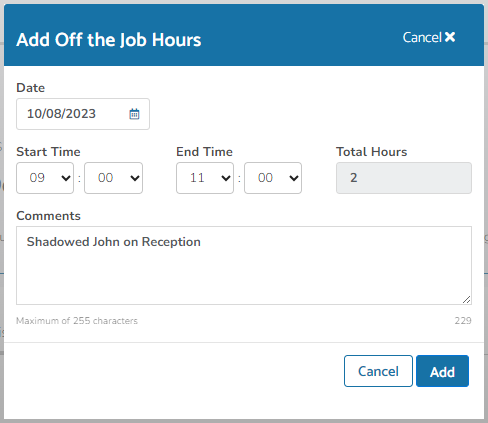This screenshot has height=423, width=488.
Task: Click the Cancel text in the blue header
Action: click(422, 37)
